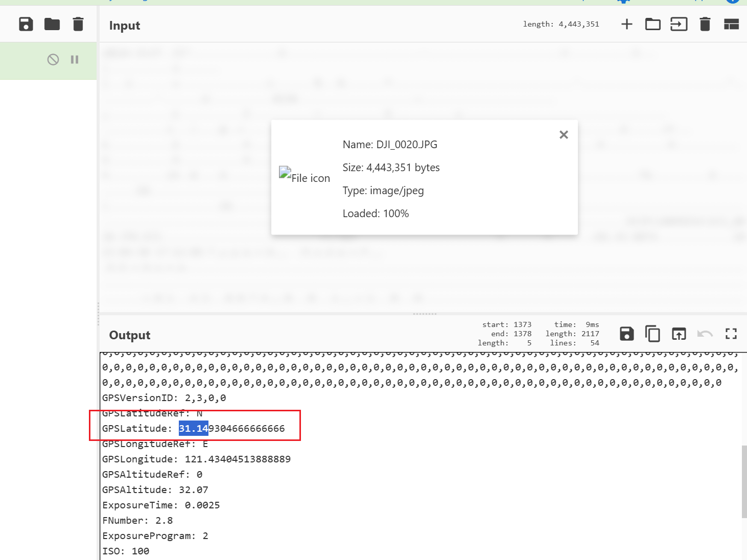Save output to file
747x560 pixels.
(626, 334)
